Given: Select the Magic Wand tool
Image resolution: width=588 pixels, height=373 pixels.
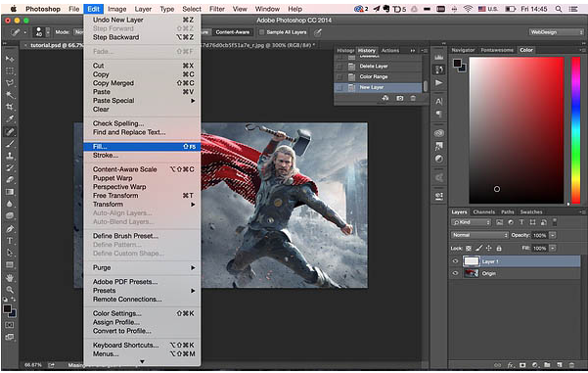Looking at the screenshot, I should coord(10,95).
